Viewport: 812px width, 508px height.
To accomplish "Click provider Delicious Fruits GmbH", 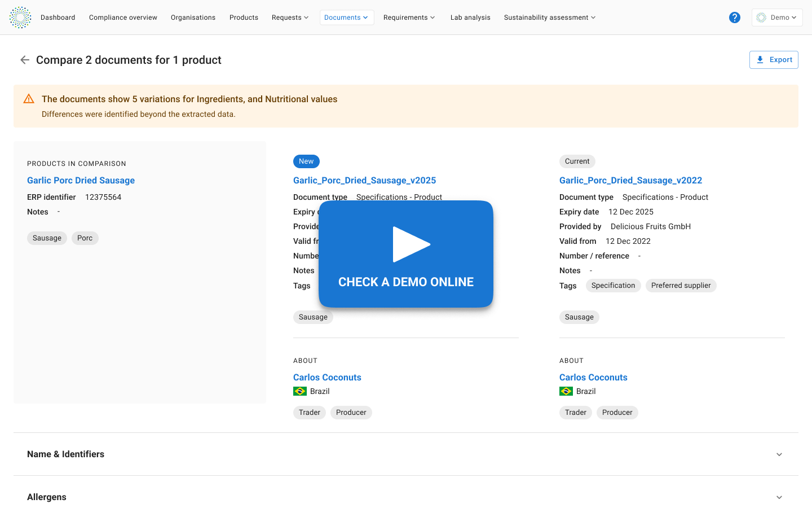I will point(651,226).
